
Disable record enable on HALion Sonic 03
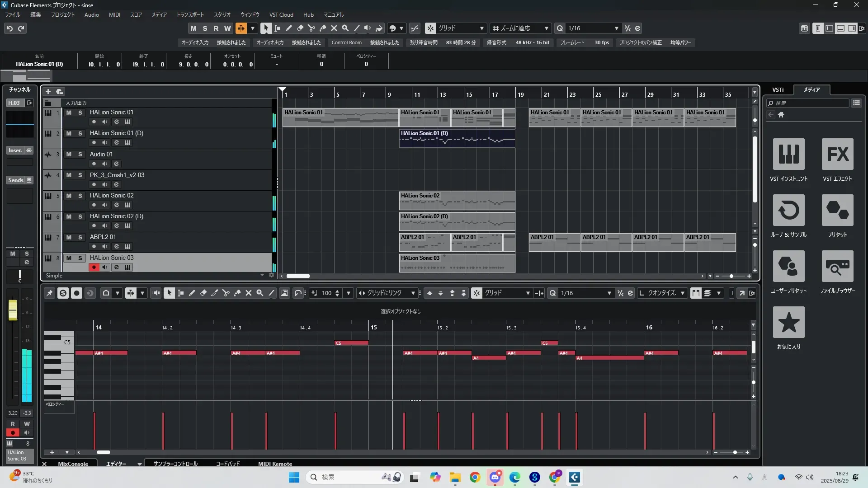94,267
